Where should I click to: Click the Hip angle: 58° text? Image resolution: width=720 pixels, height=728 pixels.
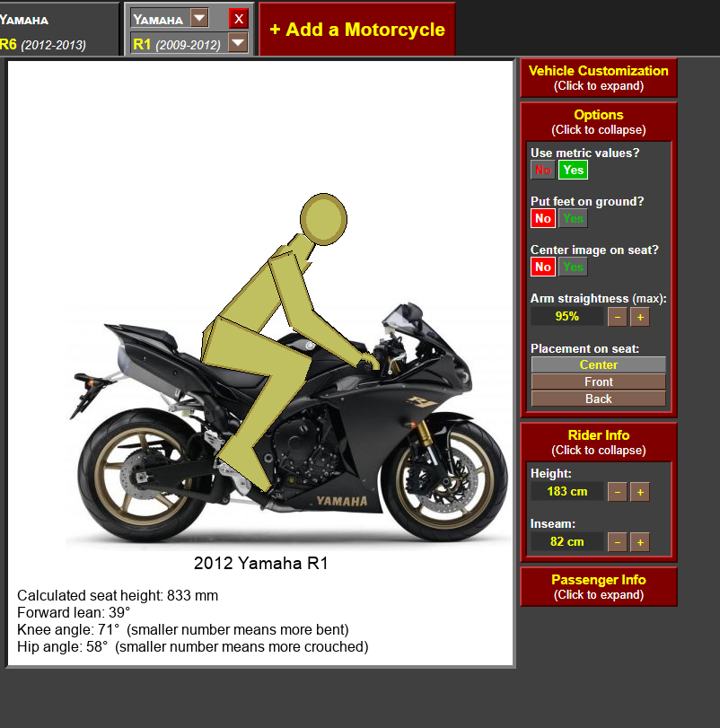pyautogui.click(x=62, y=647)
